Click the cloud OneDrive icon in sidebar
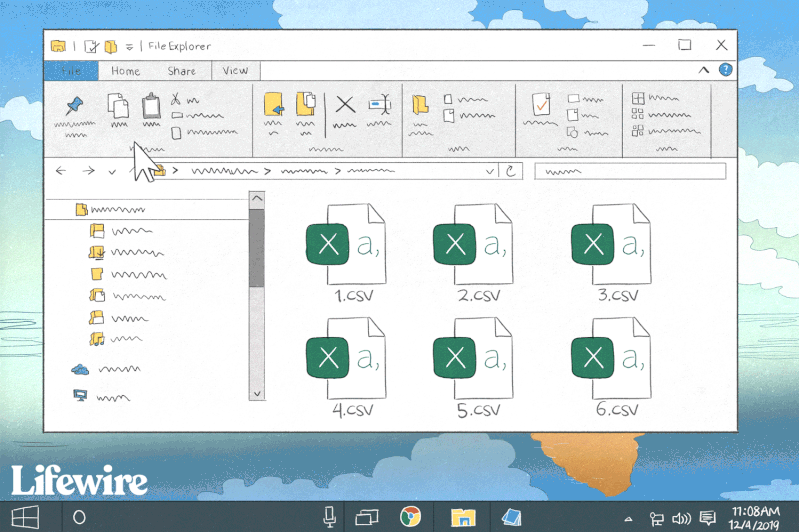This screenshot has height=532, width=799. click(x=80, y=369)
